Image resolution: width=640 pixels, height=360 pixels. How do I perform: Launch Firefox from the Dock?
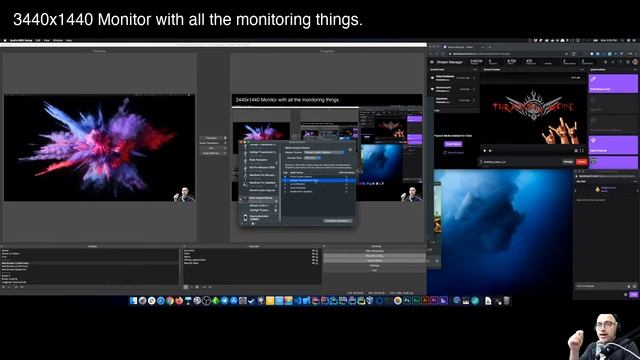click(179, 301)
